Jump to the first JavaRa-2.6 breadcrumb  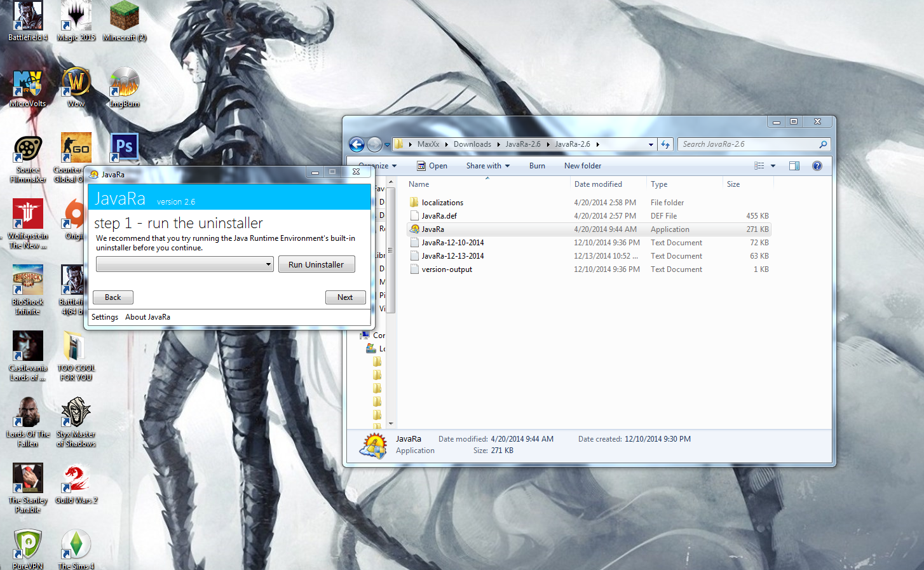click(x=523, y=144)
